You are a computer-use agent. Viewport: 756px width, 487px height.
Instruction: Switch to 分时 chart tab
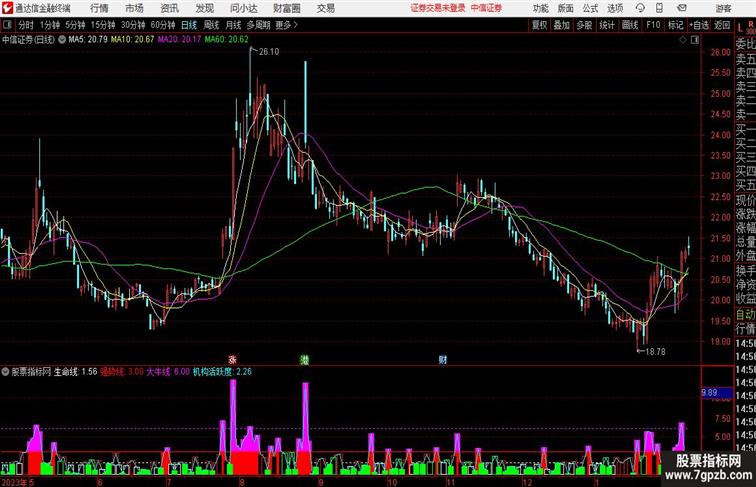click(x=26, y=25)
